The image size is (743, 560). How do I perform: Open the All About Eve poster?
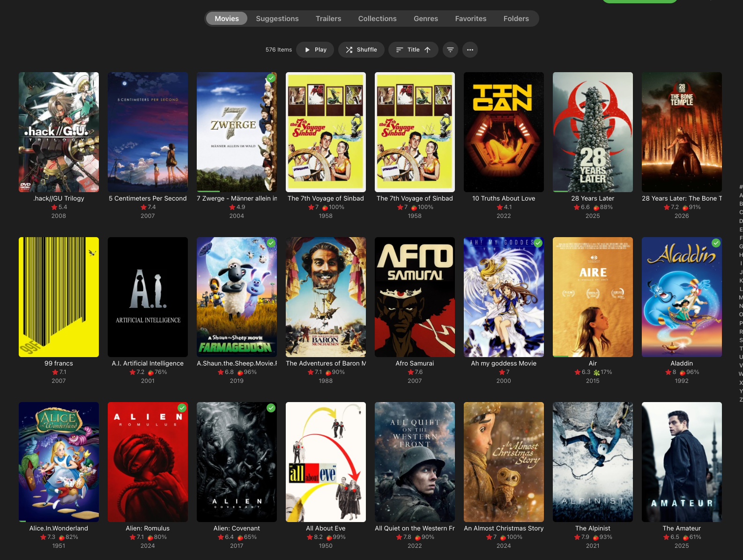click(x=326, y=462)
